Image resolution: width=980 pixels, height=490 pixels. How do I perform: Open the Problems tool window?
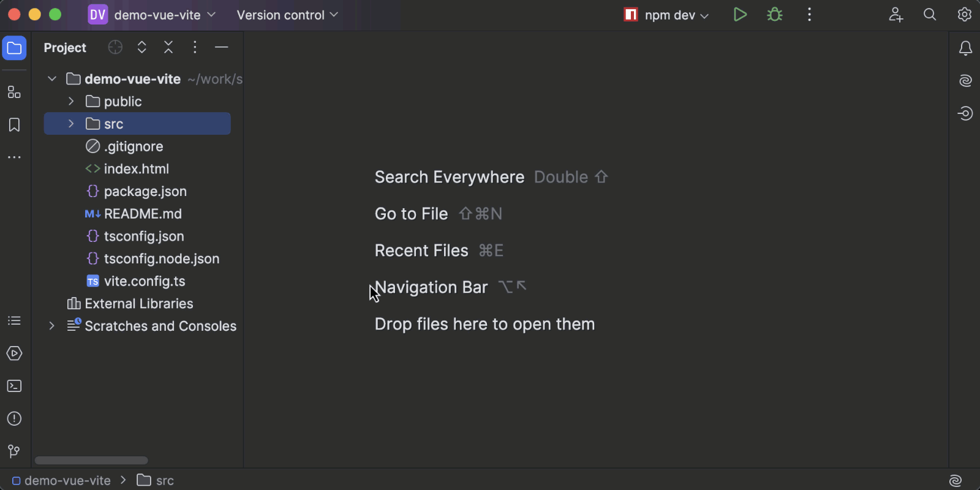tap(14, 419)
